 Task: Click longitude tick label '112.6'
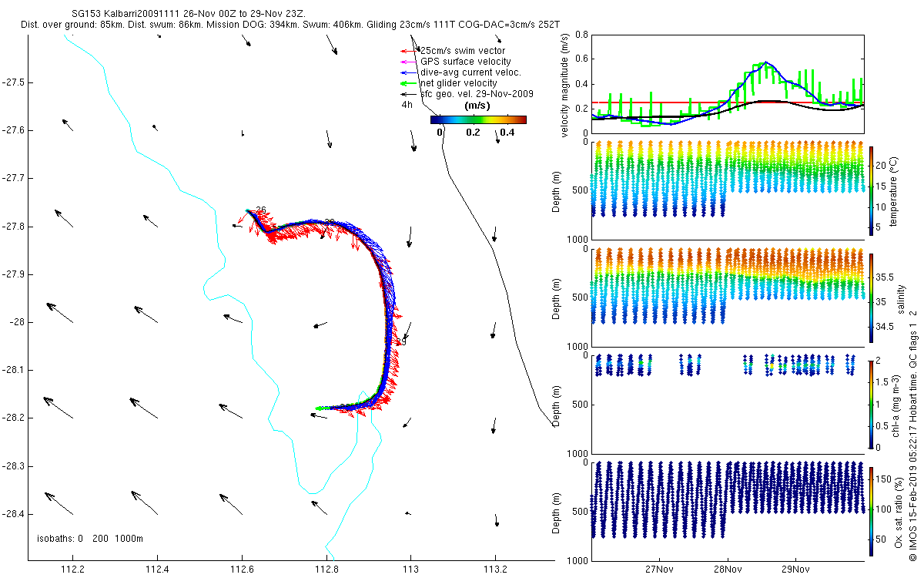242,570
